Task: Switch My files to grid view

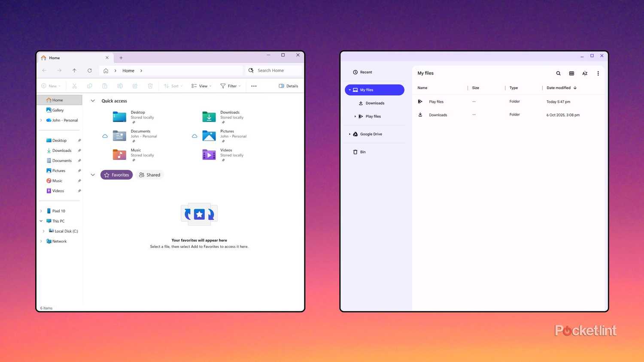Action: pyautogui.click(x=571, y=73)
